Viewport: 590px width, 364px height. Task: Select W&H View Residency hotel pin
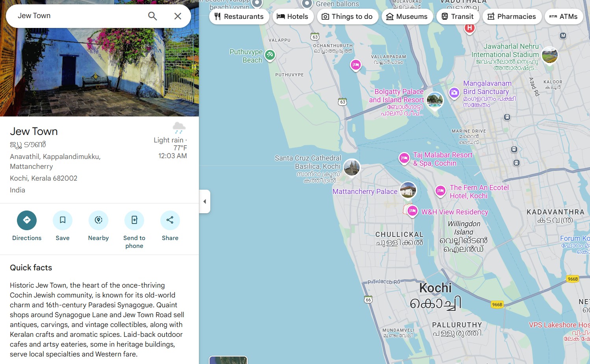[x=412, y=211]
